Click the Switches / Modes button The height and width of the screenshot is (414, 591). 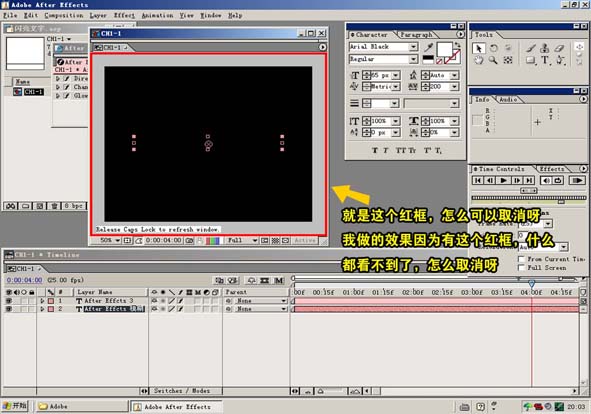(182, 391)
